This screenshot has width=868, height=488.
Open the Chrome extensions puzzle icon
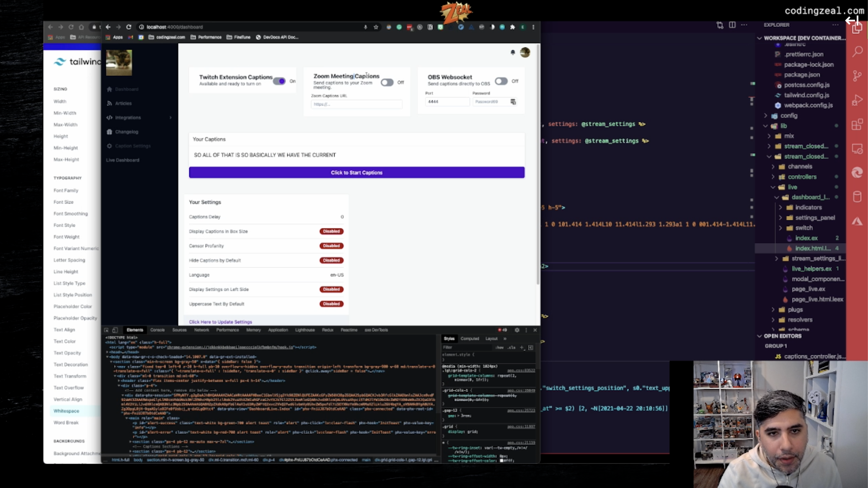pyautogui.click(x=512, y=27)
